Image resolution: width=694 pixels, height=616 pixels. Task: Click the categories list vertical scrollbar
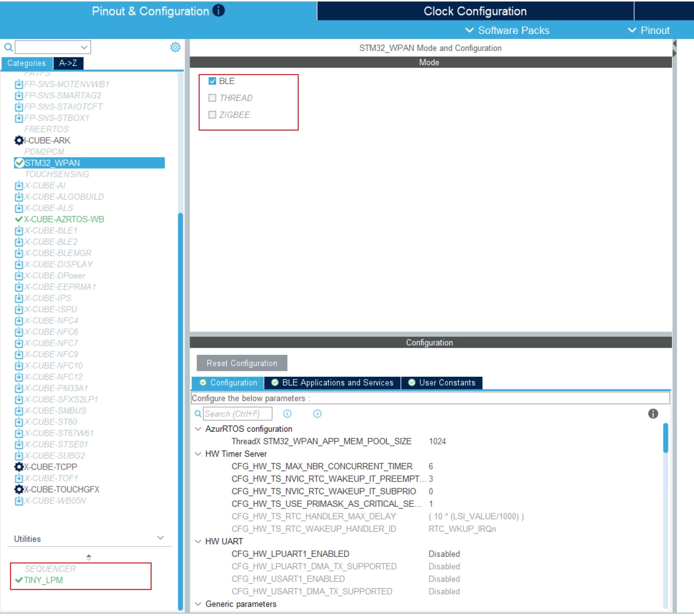point(180,410)
